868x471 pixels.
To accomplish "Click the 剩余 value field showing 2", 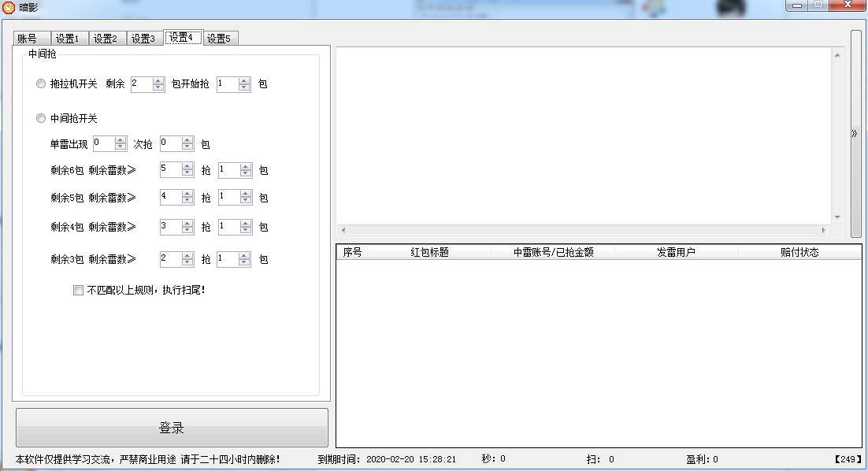I will click(141, 84).
